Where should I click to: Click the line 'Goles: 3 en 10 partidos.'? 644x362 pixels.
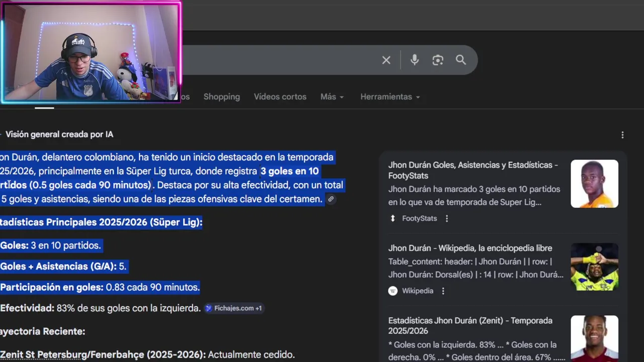click(50, 245)
